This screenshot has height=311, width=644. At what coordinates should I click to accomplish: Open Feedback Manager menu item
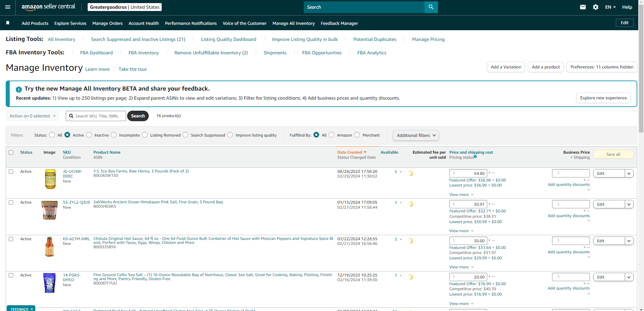point(339,23)
